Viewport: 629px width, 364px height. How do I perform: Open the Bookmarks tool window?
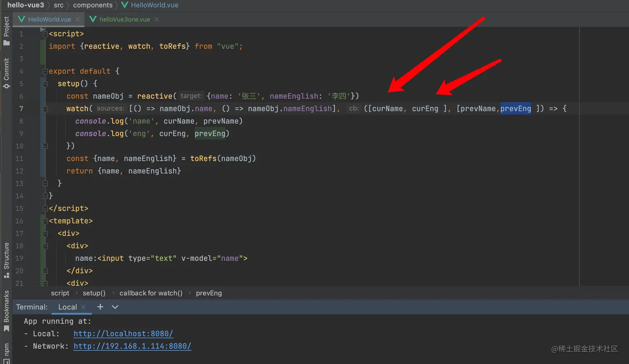pos(6,311)
